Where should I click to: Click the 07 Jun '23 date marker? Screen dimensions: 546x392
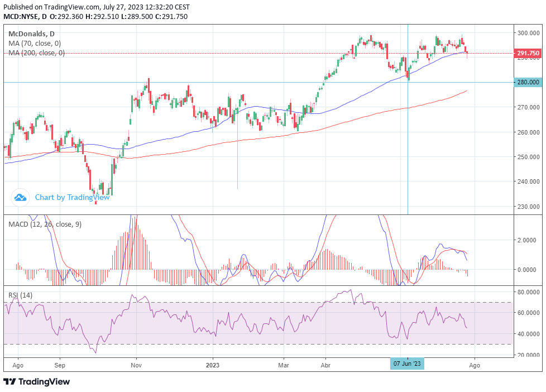coord(407,364)
